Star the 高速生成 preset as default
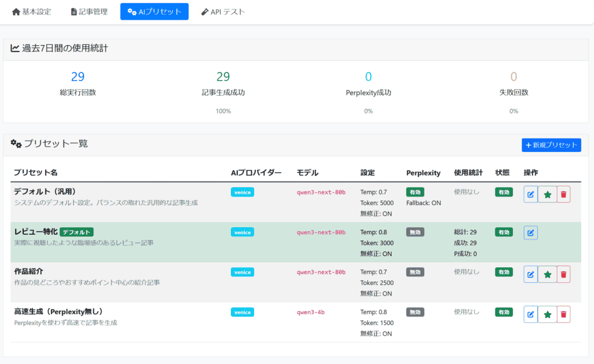Image resolution: width=594 pixels, height=364 pixels. (547, 314)
